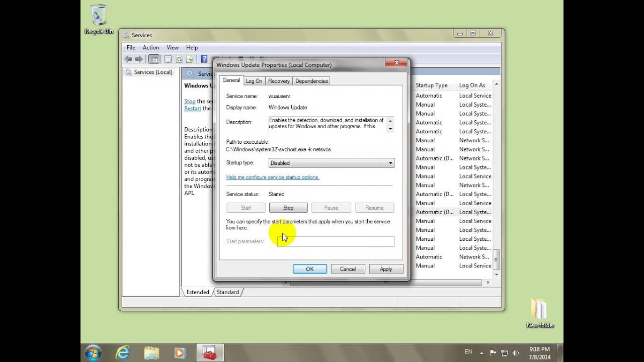Show hidden tray icons arrow
The height and width of the screenshot is (362, 644).
(481, 353)
